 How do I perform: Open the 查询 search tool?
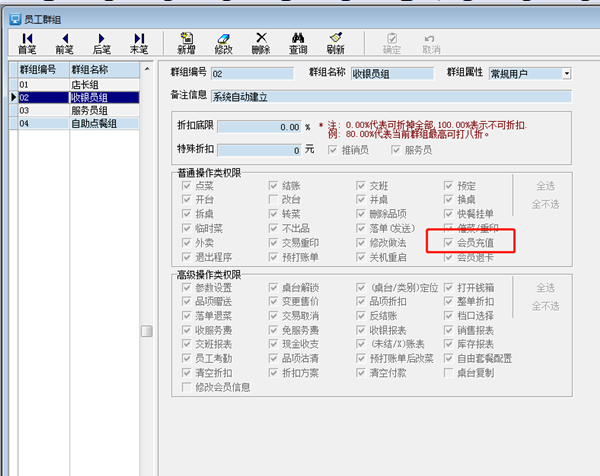pyautogui.click(x=298, y=42)
